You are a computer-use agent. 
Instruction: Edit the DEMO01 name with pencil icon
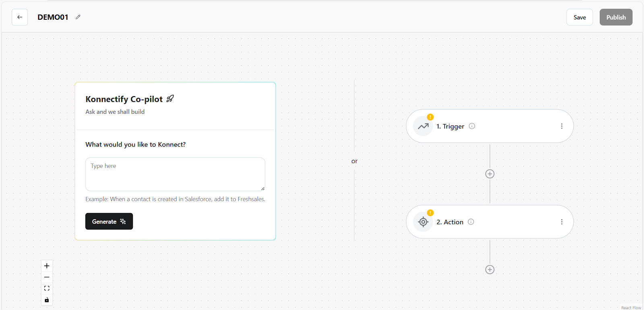(78, 17)
